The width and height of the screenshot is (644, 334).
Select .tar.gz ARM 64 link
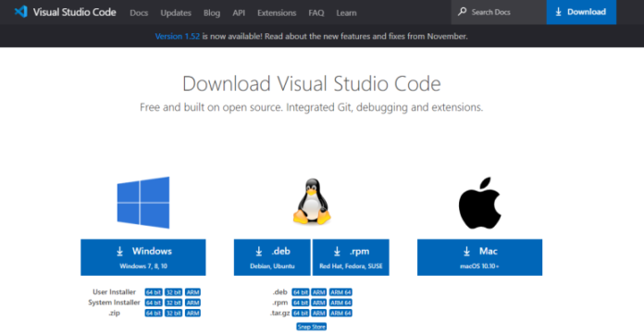341,313
